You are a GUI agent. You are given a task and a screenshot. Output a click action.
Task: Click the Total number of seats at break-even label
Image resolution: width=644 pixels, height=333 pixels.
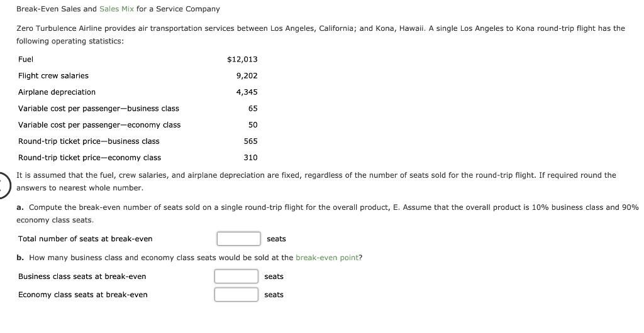click(x=85, y=239)
